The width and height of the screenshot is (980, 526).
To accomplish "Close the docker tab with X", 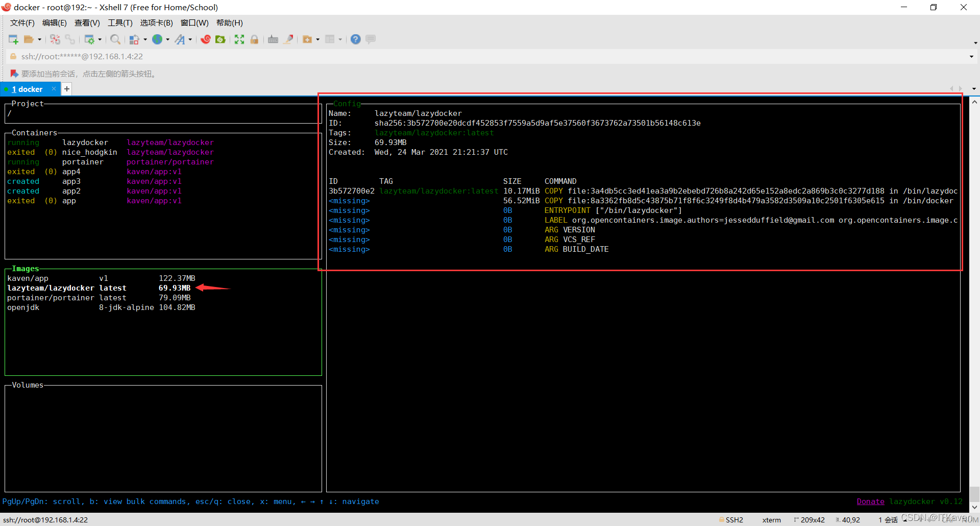I will pyautogui.click(x=54, y=89).
